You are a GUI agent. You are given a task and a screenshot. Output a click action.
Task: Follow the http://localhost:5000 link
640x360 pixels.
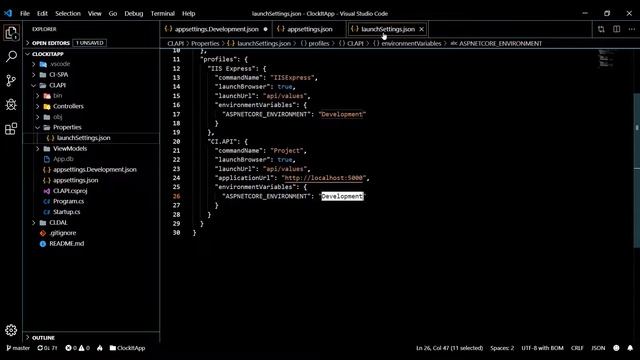[324, 178]
